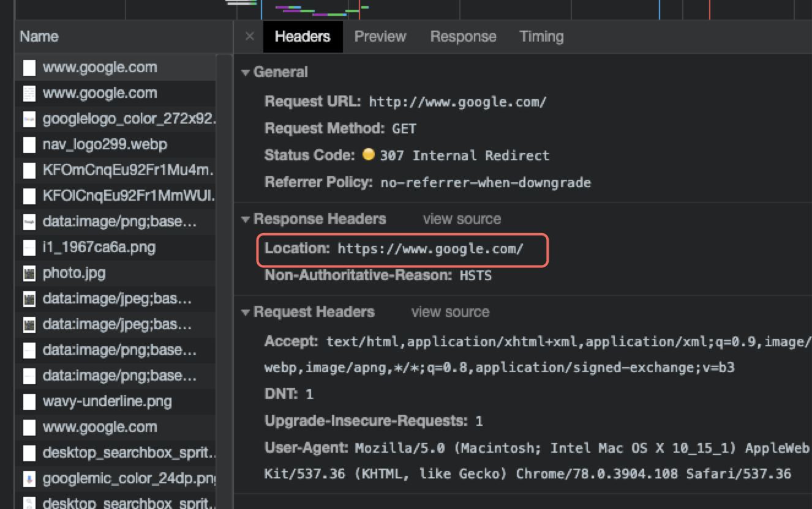The height and width of the screenshot is (509, 812).
Task: Click the yellow status dot beside 307
Action: point(369,155)
